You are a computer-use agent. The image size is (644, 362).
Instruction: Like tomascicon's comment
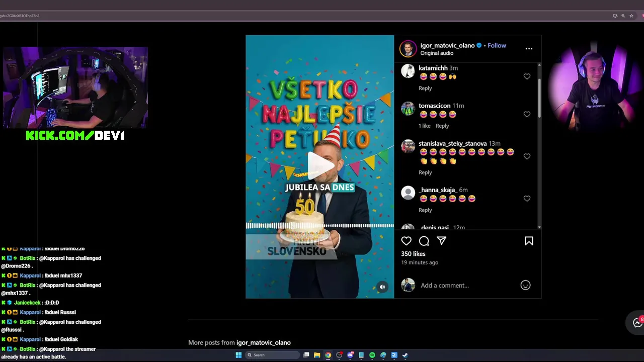(527, 114)
